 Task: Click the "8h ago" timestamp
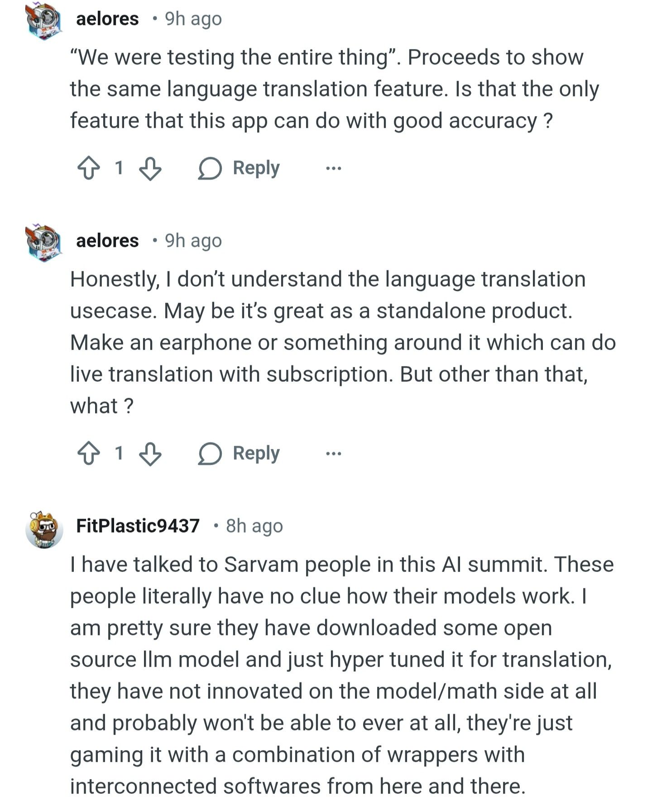click(254, 526)
